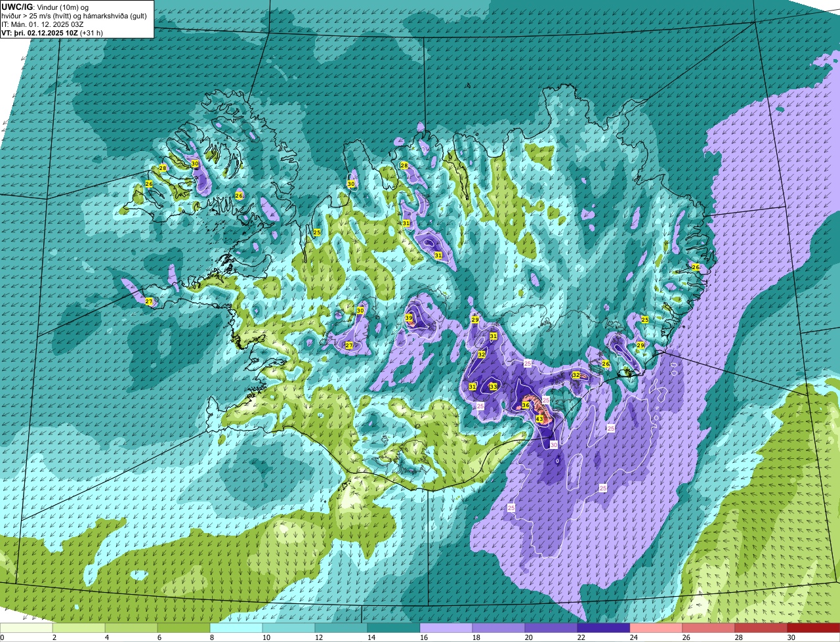
Task: Click the legend tick label 22
Action: (581, 637)
